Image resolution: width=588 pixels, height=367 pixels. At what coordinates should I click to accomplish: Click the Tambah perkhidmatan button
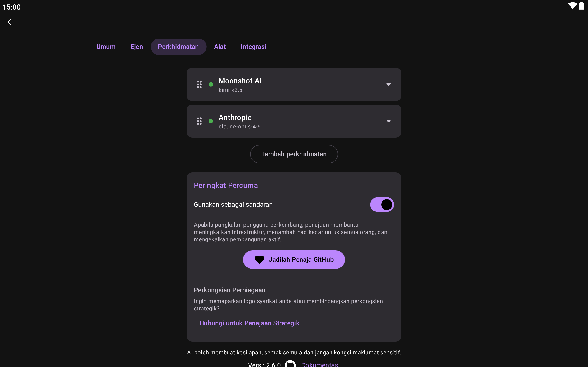[294, 154]
